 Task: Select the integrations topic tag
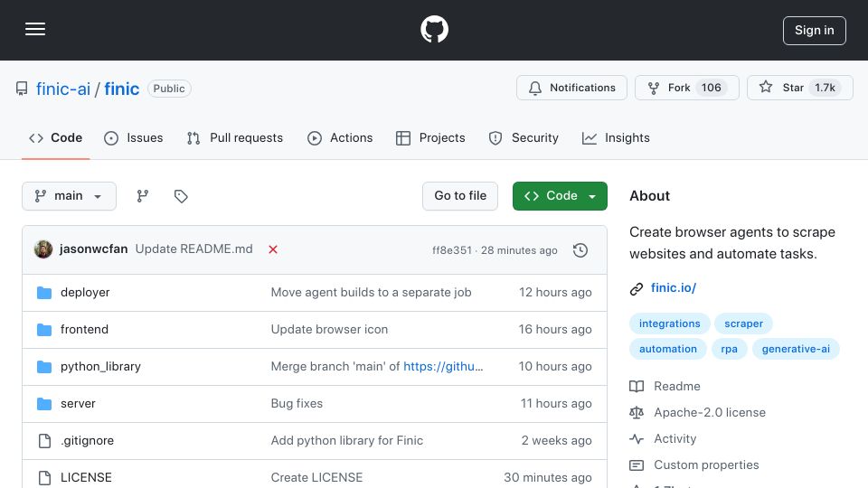[x=669, y=324]
